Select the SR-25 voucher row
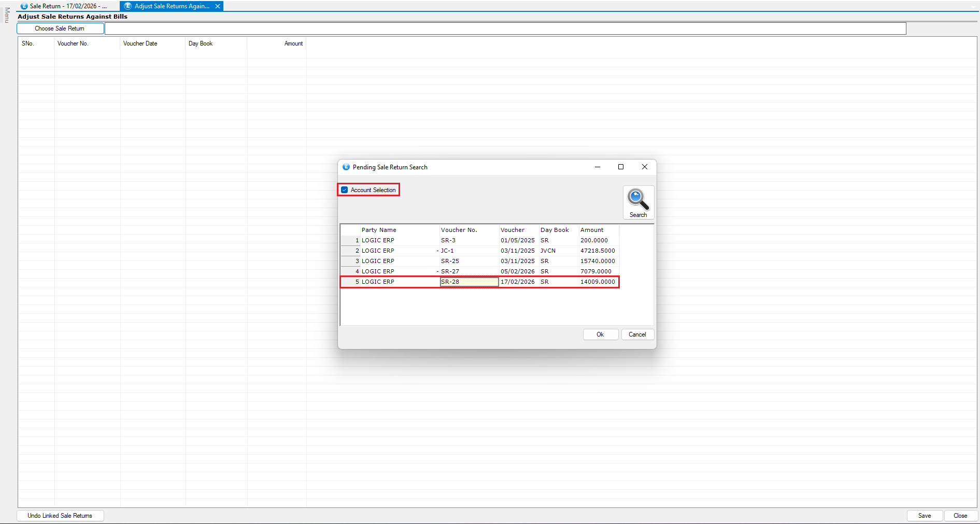The height and width of the screenshot is (524, 980). tap(450, 261)
